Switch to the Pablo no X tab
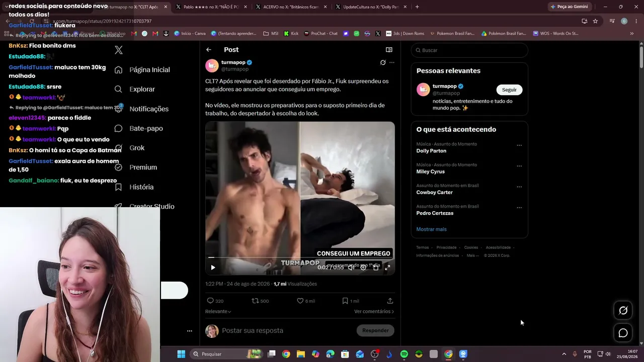644x362 pixels. [x=211, y=7]
